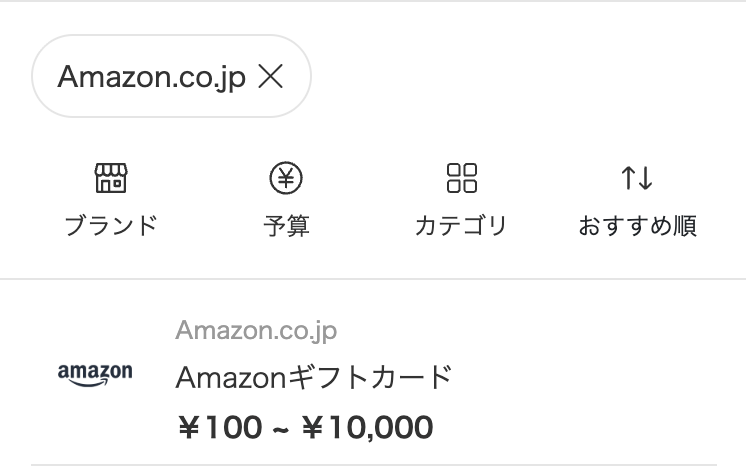Tap the "Amazon" word in the filter chip
Viewport: 746px width, 476px height.
[x=100, y=77]
